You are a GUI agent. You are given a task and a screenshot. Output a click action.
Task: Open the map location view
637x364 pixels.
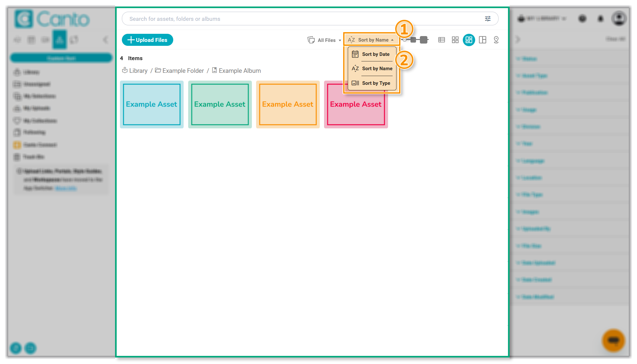coord(496,40)
